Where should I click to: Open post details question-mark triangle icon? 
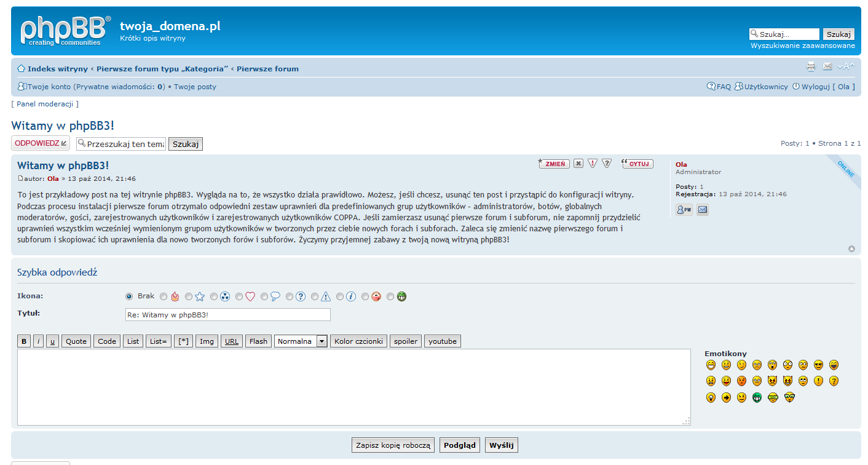[x=607, y=164]
